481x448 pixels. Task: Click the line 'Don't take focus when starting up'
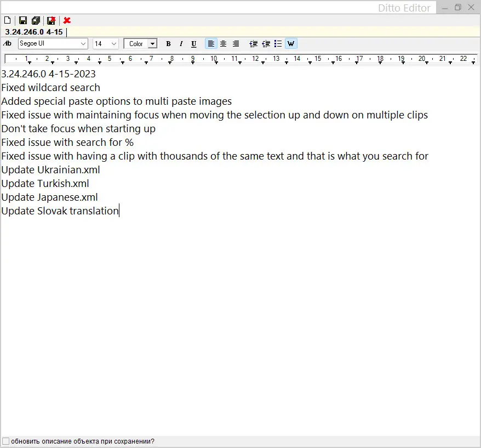(78, 129)
